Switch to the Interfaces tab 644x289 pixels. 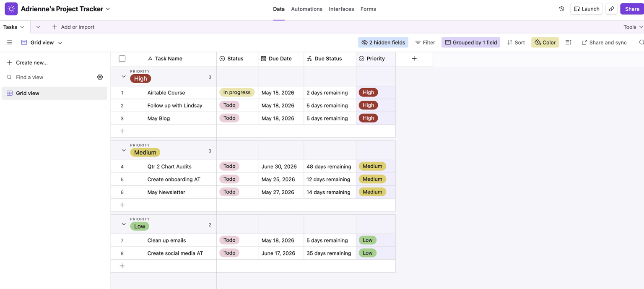point(341,9)
